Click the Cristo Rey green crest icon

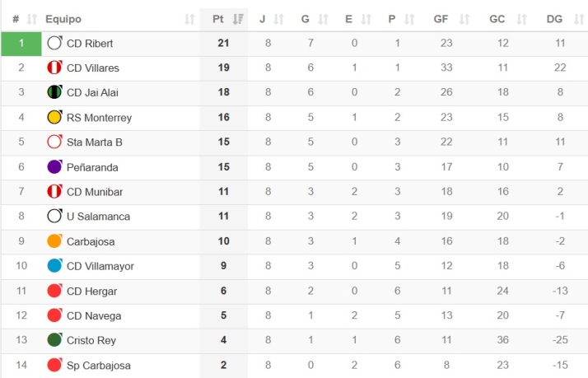(54, 339)
